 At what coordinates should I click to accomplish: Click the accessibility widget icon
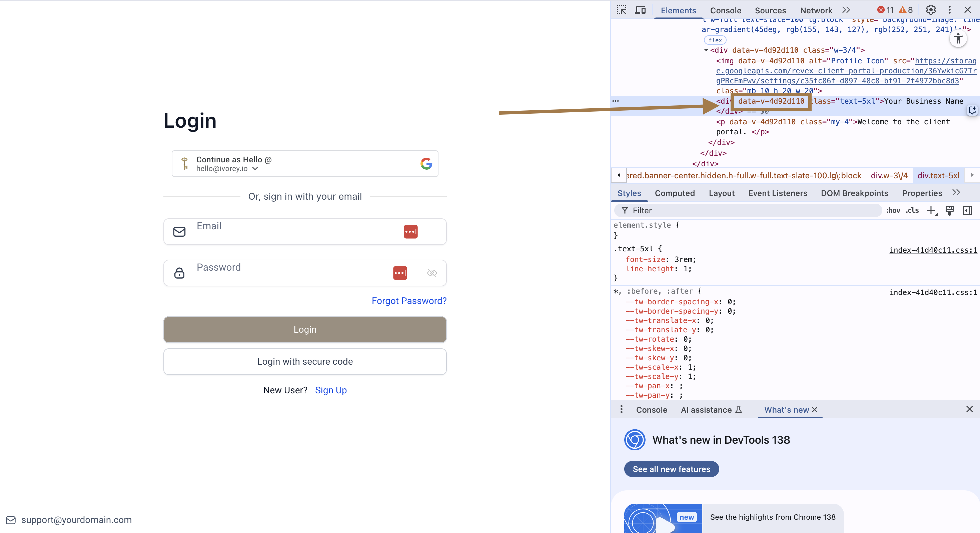(958, 38)
